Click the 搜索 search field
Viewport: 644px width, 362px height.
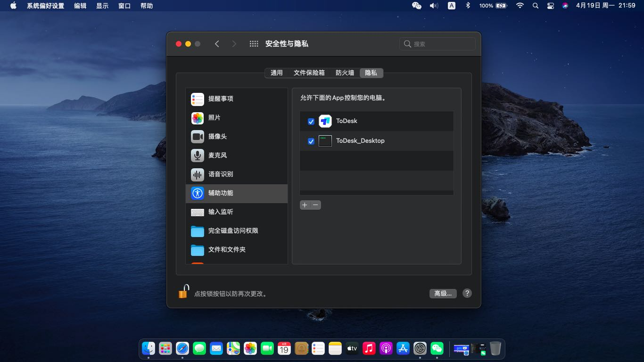[438, 44]
